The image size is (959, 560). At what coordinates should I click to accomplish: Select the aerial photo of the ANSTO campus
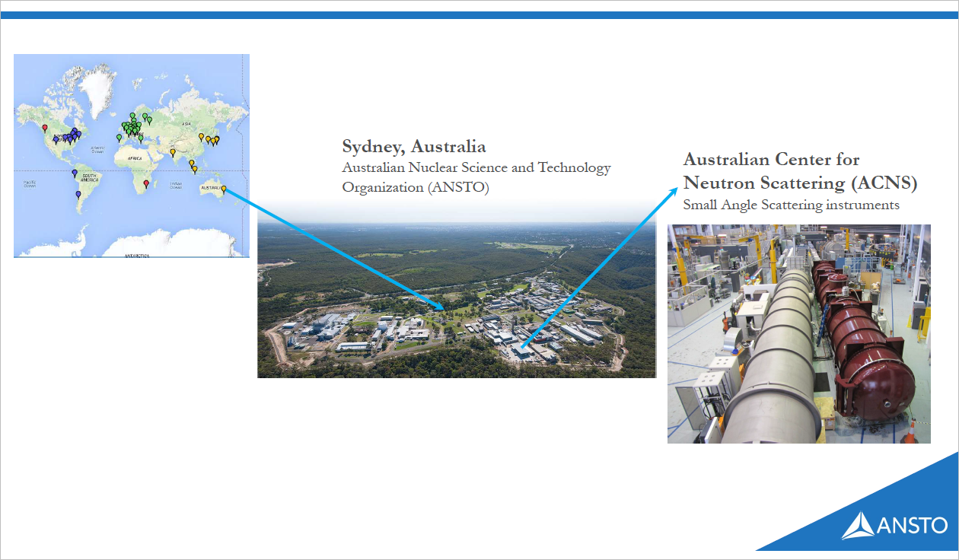pyautogui.click(x=457, y=288)
